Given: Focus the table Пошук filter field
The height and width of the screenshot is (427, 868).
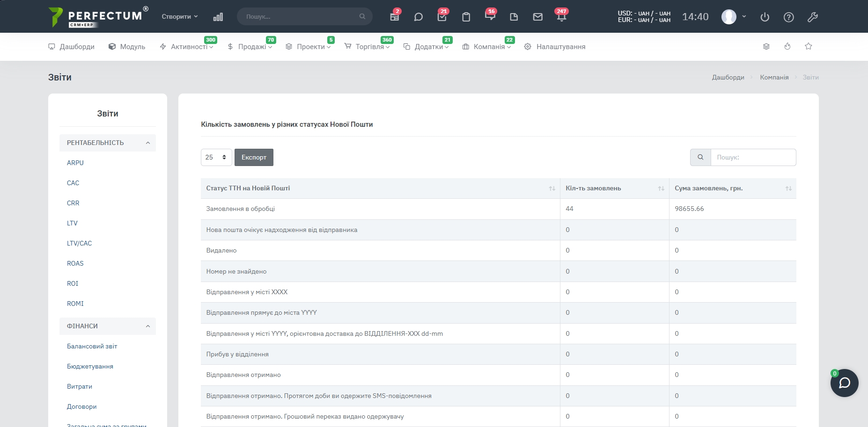Looking at the screenshot, I should pos(753,157).
